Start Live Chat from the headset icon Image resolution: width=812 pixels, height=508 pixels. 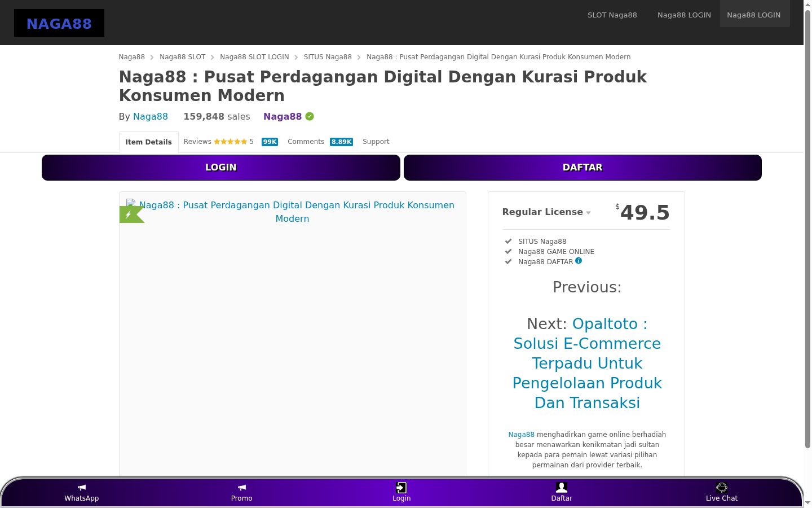722,488
